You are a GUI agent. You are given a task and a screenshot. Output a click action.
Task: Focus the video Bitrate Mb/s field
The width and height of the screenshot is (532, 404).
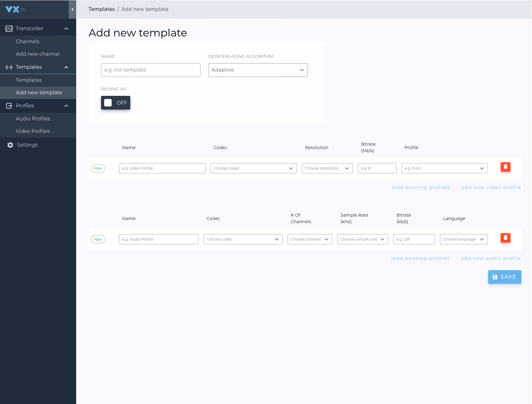click(377, 168)
